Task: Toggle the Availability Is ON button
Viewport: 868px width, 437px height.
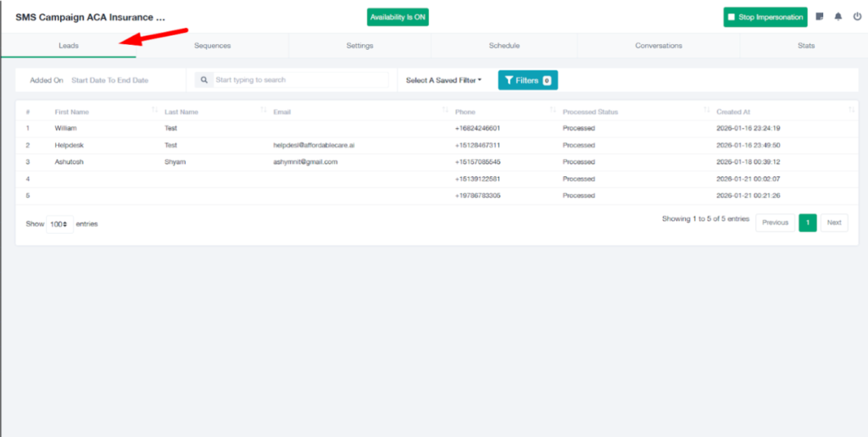Action: pos(398,17)
